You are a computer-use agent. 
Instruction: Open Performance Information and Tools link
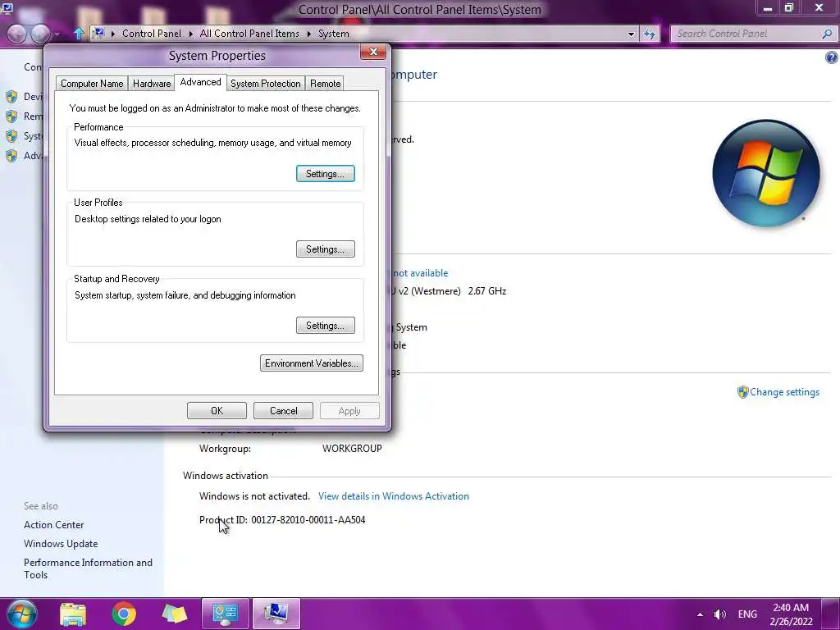coord(88,568)
